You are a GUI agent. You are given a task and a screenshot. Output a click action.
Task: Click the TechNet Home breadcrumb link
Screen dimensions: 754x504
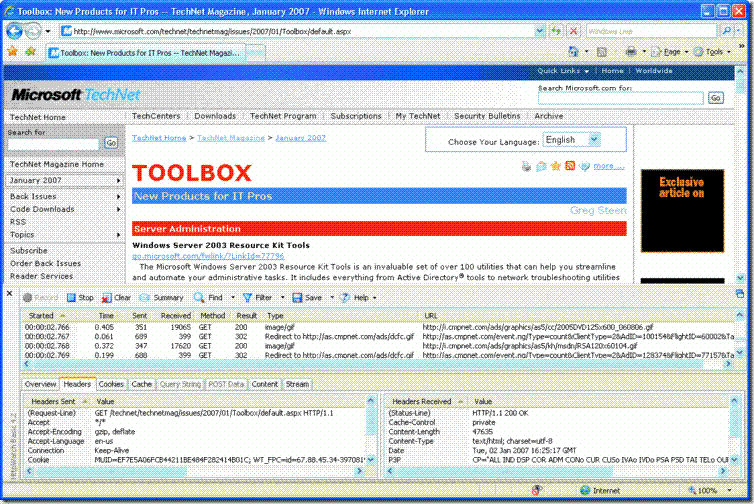click(159, 138)
